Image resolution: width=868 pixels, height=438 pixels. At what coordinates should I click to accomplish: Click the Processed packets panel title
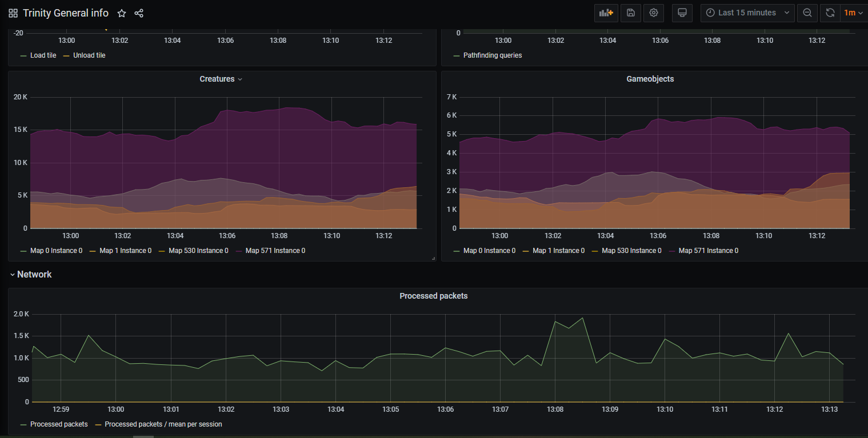(x=434, y=296)
